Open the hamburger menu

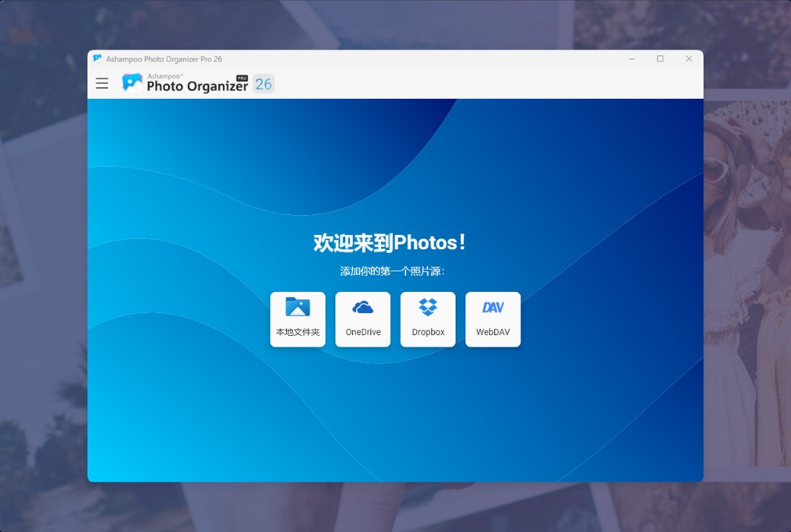(x=102, y=83)
